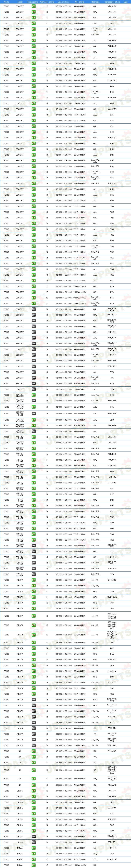The height and width of the screenshot is (868, 131).
Task: Click engine code 'L1T, L1V' cell
Action: (x=112, y=683)
